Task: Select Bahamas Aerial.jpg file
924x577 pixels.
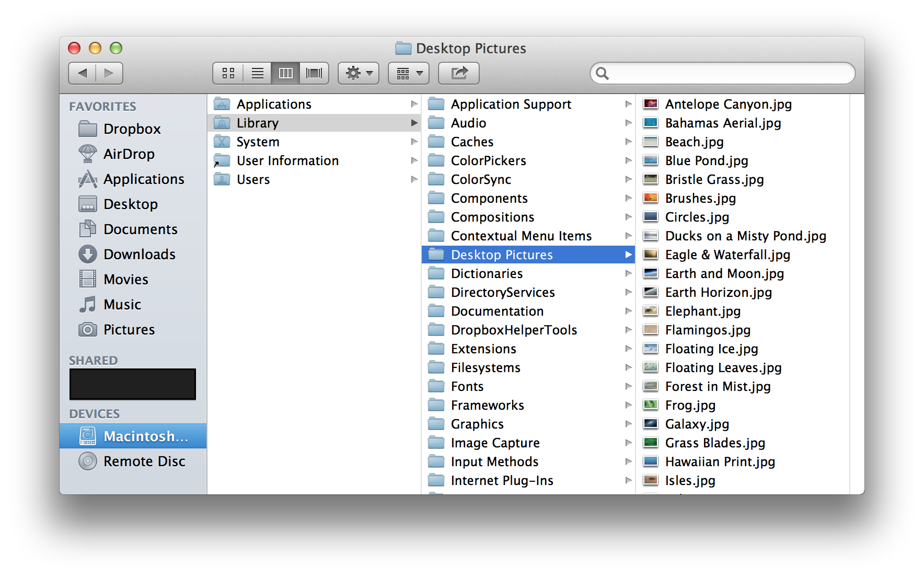Action: pos(743,123)
